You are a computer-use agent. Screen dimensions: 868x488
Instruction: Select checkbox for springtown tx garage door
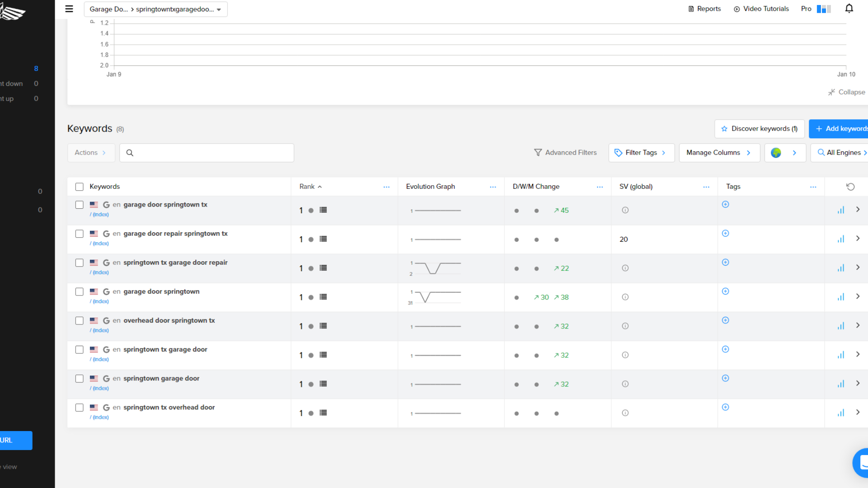[x=80, y=349]
